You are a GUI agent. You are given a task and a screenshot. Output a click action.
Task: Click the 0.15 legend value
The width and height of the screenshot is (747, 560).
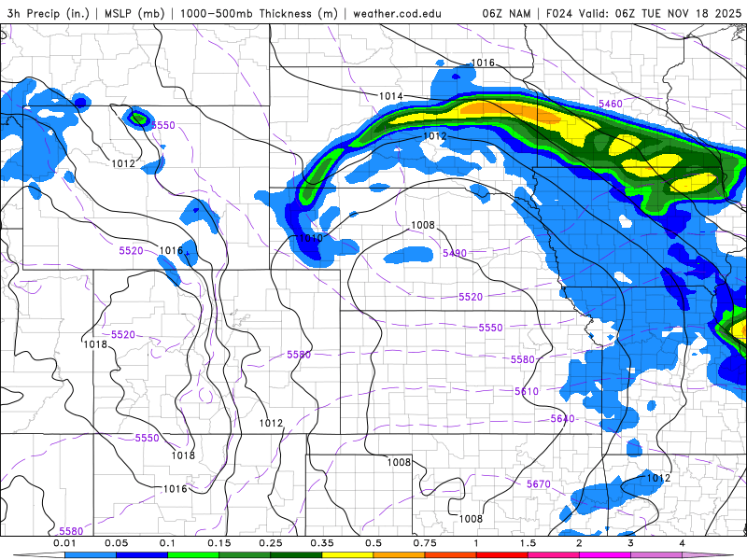pyautogui.click(x=219, y=543)
